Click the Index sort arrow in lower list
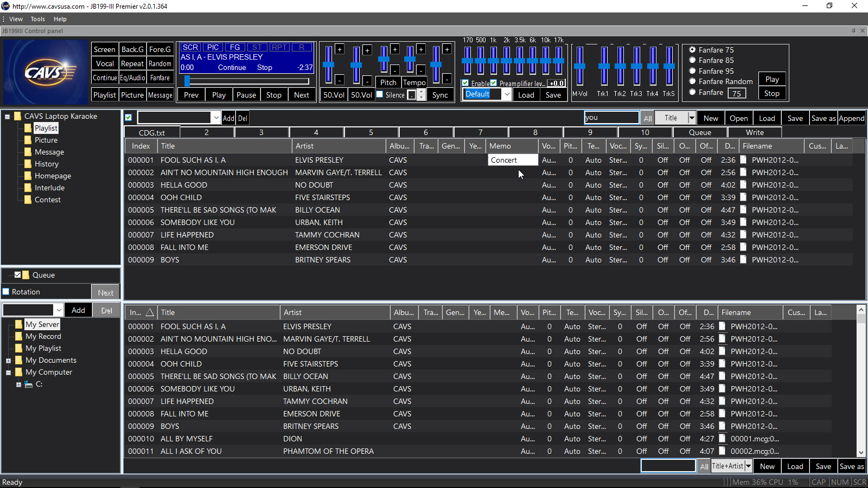 pos(150,312)
